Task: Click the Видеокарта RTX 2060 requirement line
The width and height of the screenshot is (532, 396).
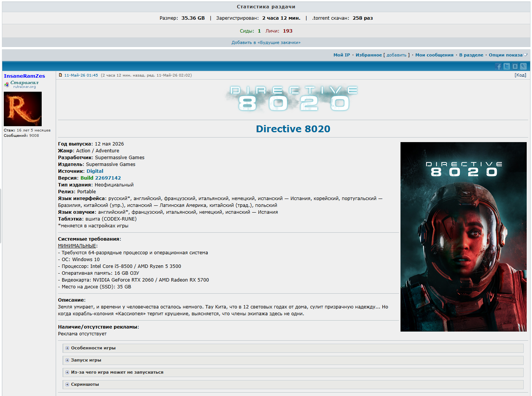Action: click(133, 280)
